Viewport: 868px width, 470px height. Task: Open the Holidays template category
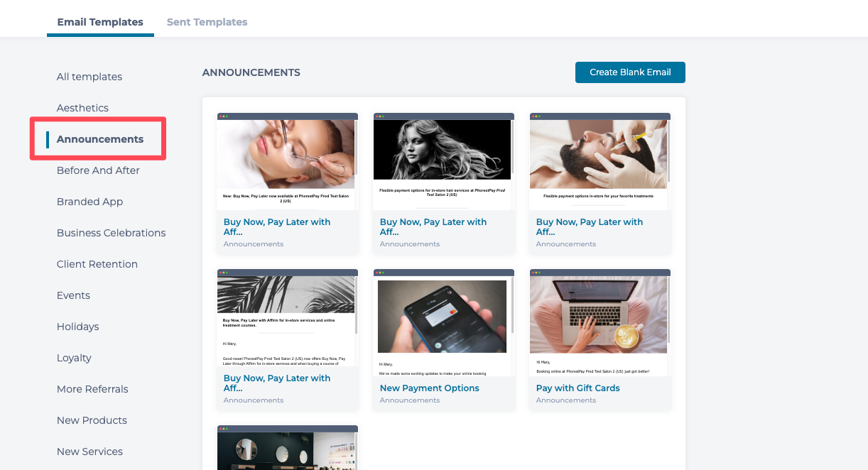[x=77, y=327]
